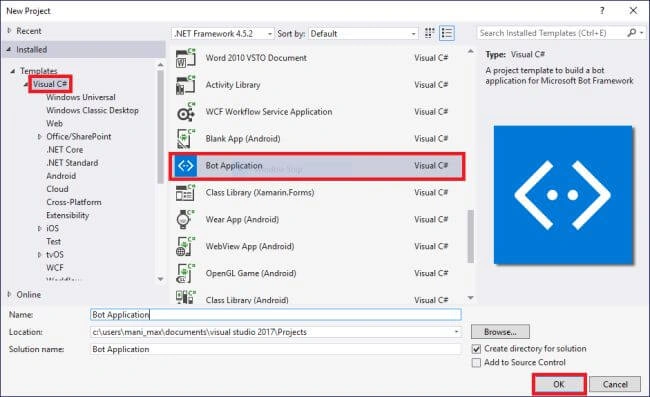Click the Cancel button
The width and height of the screenshot is (650, 397).
[x=615, y=384]
